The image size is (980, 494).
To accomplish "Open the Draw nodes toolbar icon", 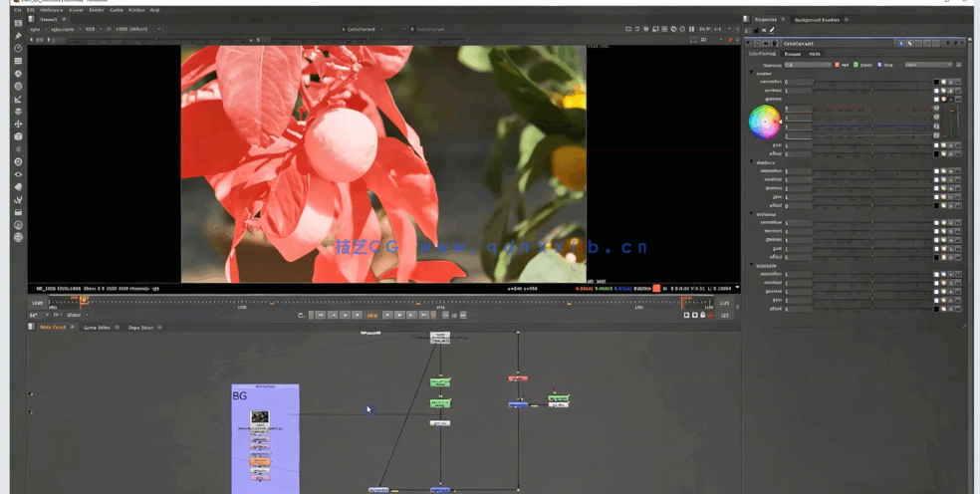I will click(x=18, y=36).
